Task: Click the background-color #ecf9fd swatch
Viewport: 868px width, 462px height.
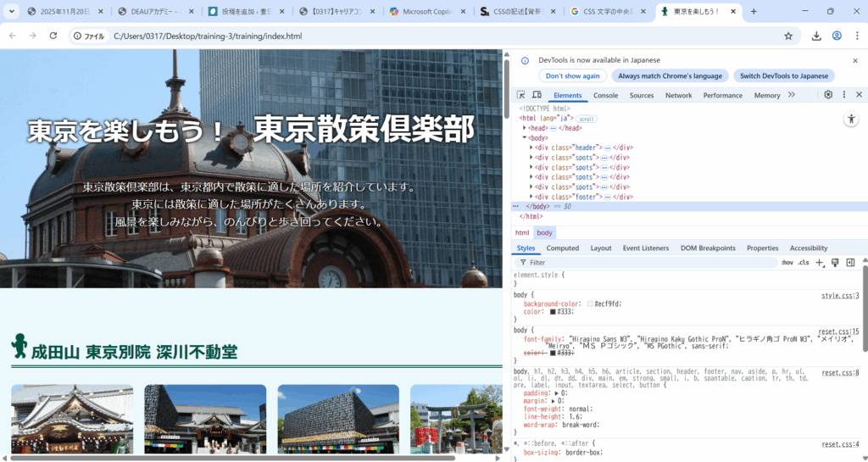Action: [x=590, y=303]
